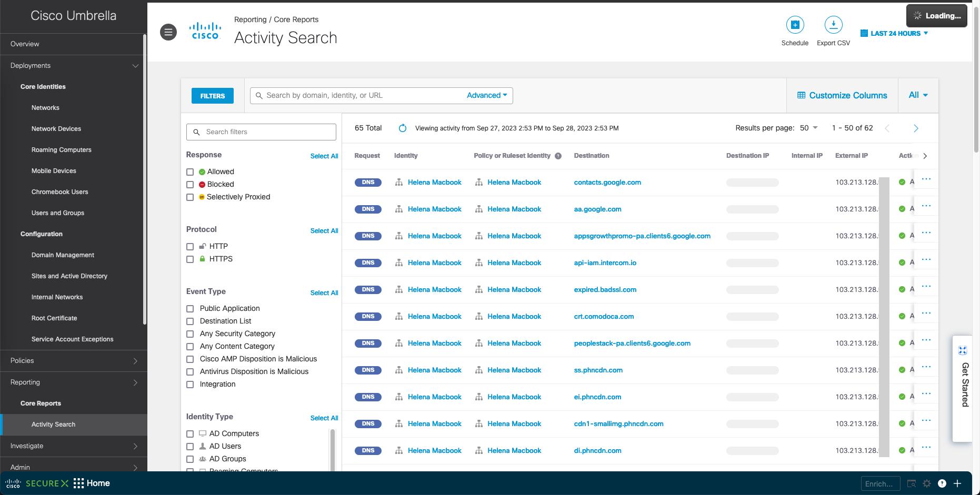Image resolution: width=980 pixels, height=495 pixels.
Task: Open Networks in the sidebar
Action: point(45,108)
